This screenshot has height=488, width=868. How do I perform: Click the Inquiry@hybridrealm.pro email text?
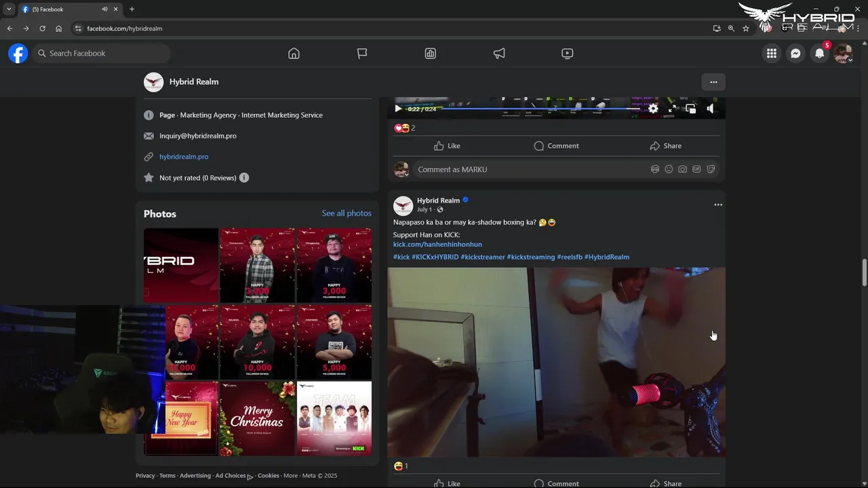point(198,136)
